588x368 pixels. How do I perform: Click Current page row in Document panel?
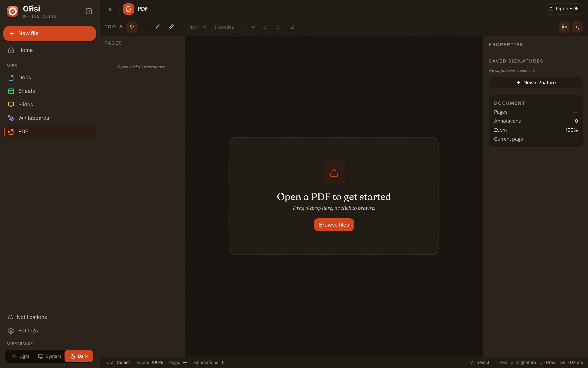tap(536, 139)
